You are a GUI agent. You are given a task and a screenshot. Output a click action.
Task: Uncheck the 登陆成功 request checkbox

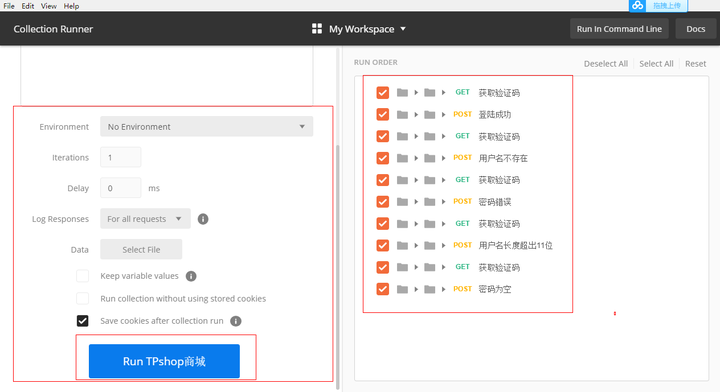382,114
